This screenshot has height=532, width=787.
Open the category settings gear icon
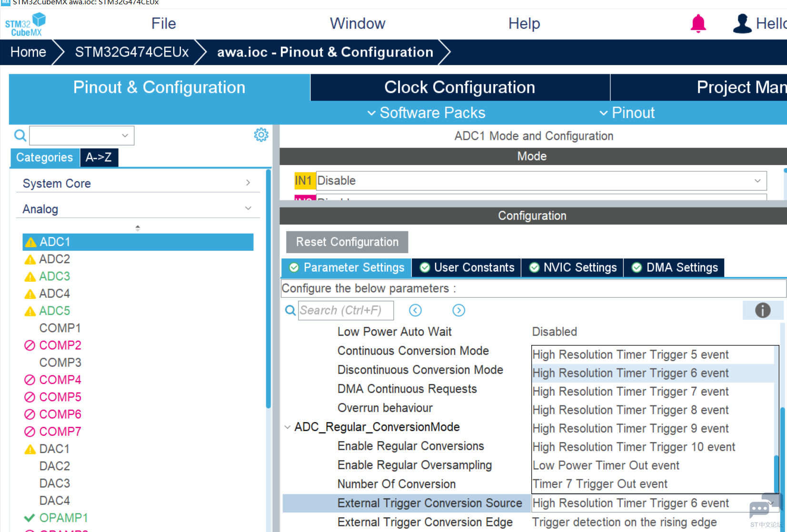(261, 135)
